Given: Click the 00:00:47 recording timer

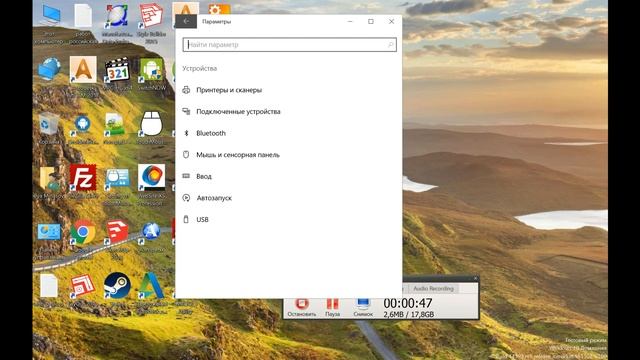Looking at the screenshot, I should click(407, 303).
